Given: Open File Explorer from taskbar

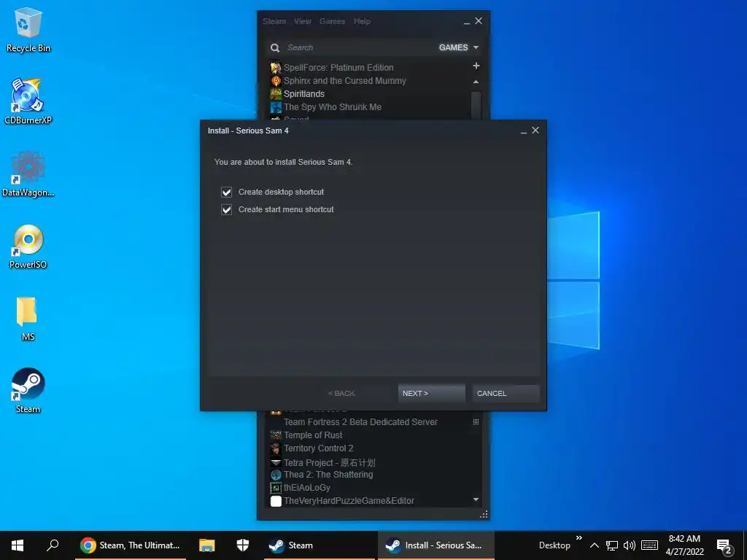Looking at the screenshot, I should coord(206,545).
